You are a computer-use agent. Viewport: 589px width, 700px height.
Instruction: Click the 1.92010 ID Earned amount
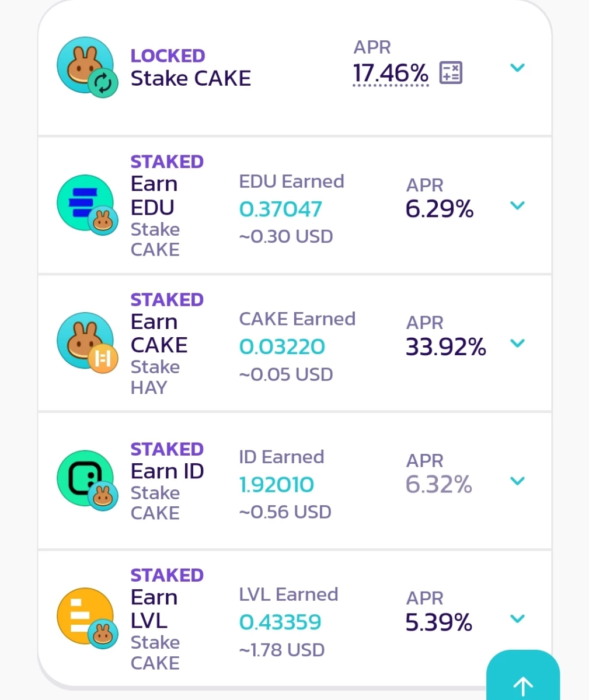click(x=277, y=484)
